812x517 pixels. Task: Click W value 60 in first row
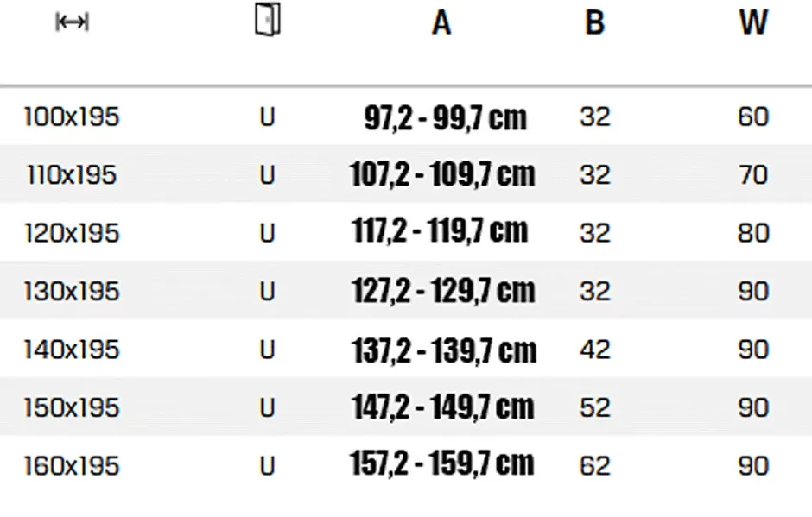tap(753, 117)
